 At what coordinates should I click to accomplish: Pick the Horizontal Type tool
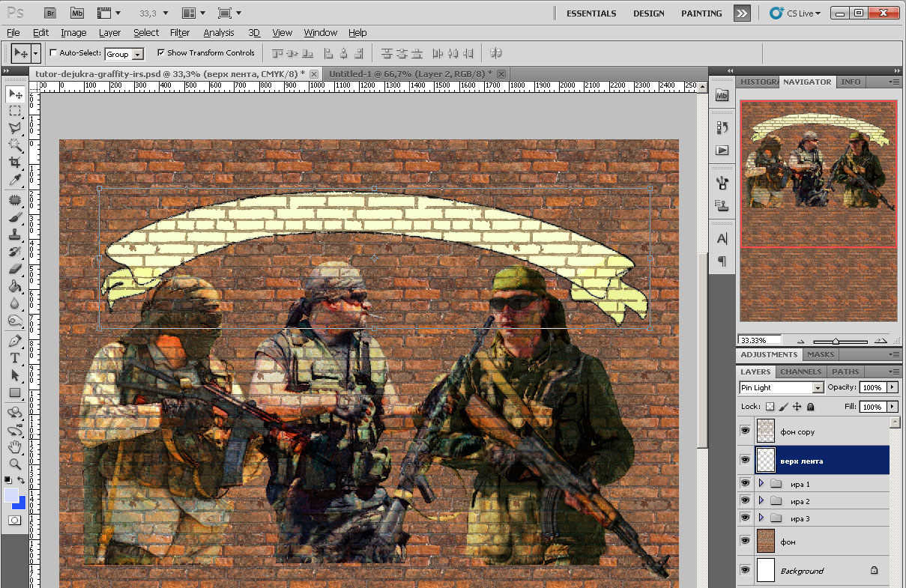pyautogui.click(x=14, y=358)
